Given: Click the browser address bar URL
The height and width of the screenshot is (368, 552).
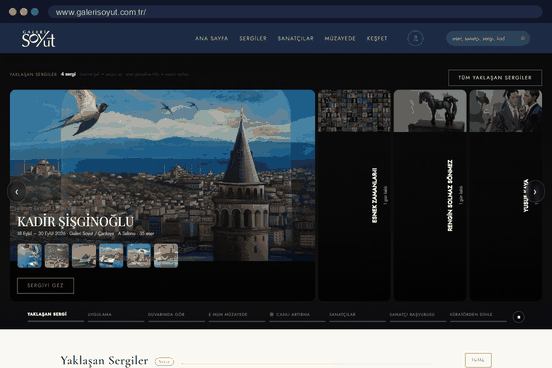Looking at the screenshot, I should (x=101, y=12).
